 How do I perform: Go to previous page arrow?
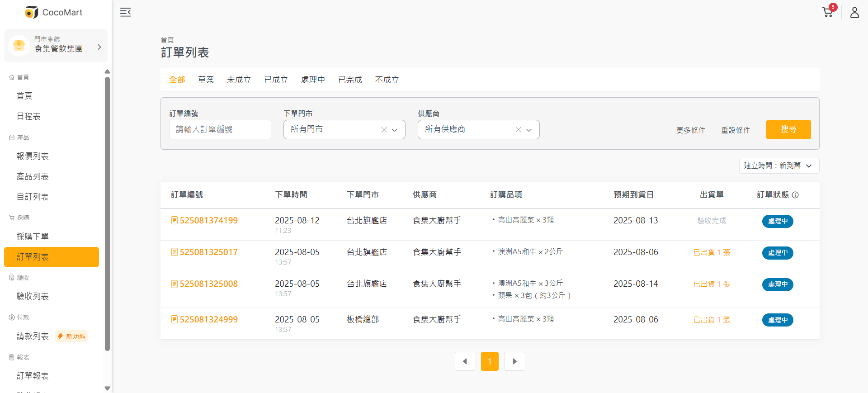[x=465, y=361]
